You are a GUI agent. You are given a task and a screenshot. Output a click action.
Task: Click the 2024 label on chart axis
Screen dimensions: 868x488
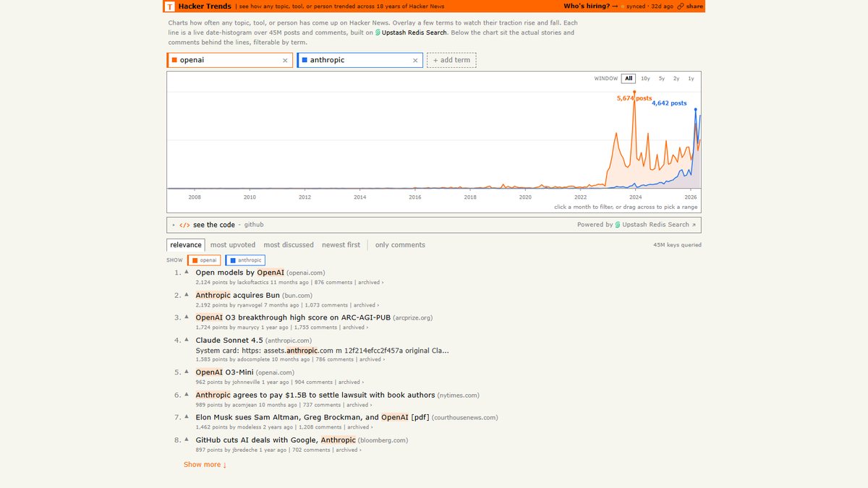pos(635,197)
